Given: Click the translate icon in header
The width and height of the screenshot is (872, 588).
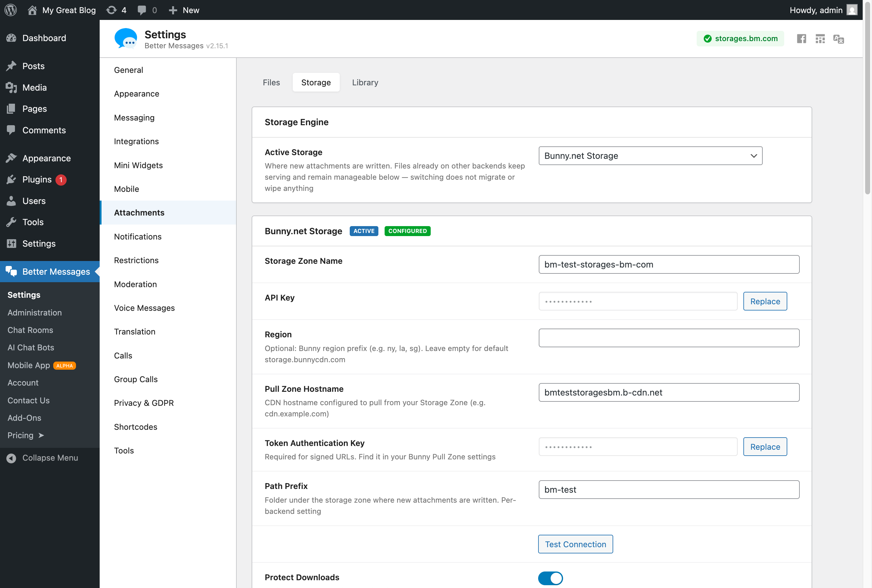Looking at the screenshot, I should click(x=839, y=39).
